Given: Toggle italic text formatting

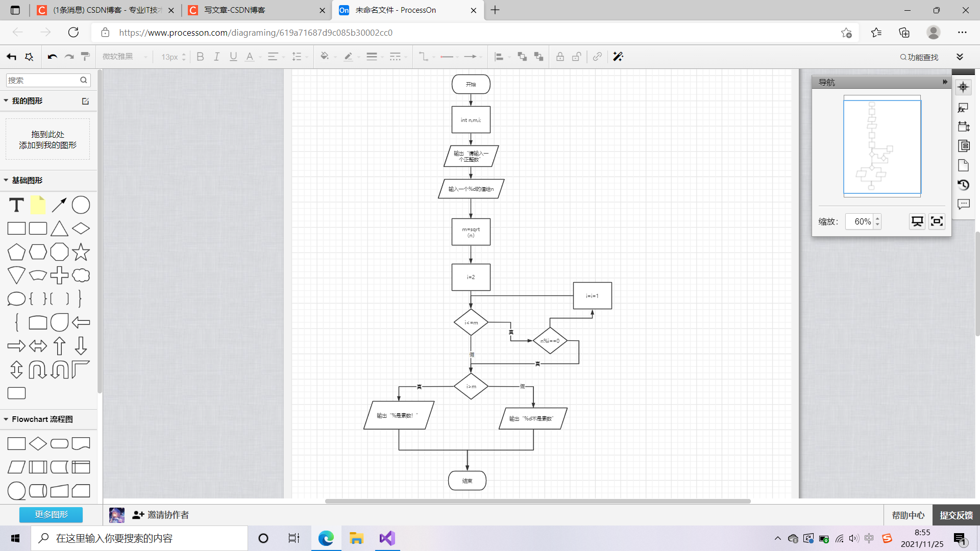Looking at the screenshot, I should [x=216, y=57].
